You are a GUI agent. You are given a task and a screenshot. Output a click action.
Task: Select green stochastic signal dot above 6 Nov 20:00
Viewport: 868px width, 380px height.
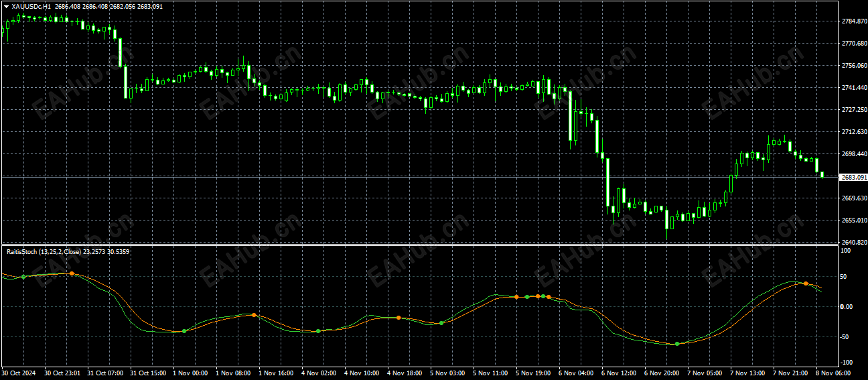point(676,344)
